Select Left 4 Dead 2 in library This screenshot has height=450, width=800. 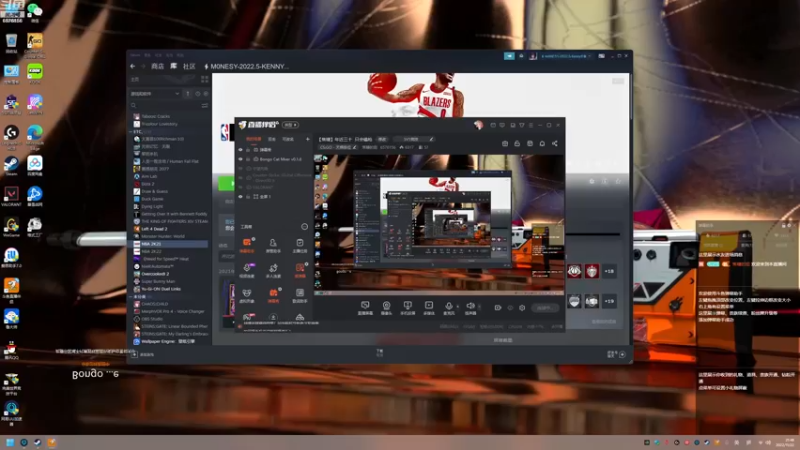pyautogui.click(x=170, y=229)
